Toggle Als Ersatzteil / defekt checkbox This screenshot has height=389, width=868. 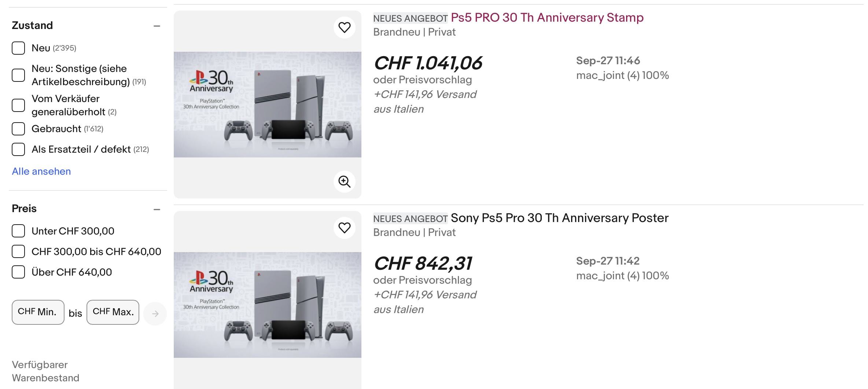pos(18,149)
